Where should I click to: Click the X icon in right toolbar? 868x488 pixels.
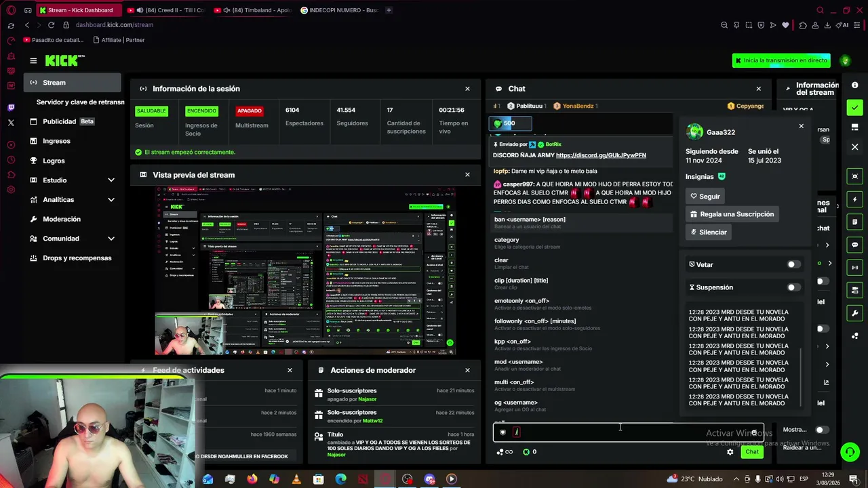[x=855, y=146]
